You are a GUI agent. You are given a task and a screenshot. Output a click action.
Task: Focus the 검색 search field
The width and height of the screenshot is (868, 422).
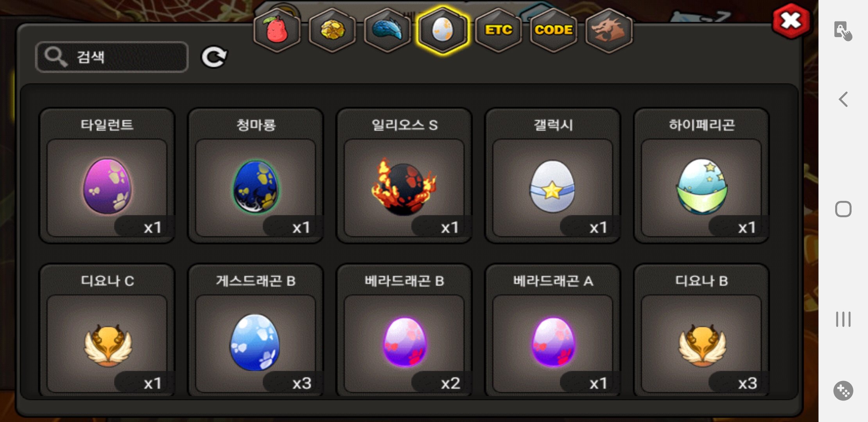[112, 57]
